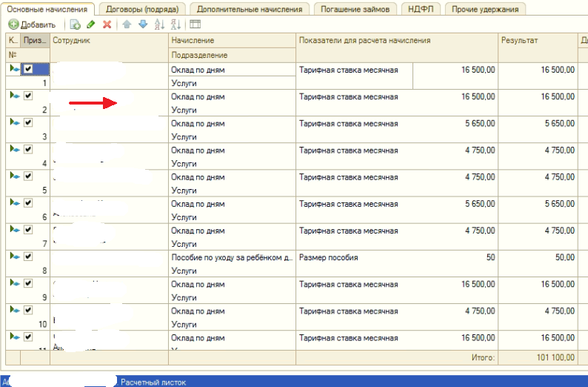The width and height of the screenshot is (588, 387).
Task: Toggle the checkbox in row 3
Action: [28, 122]
